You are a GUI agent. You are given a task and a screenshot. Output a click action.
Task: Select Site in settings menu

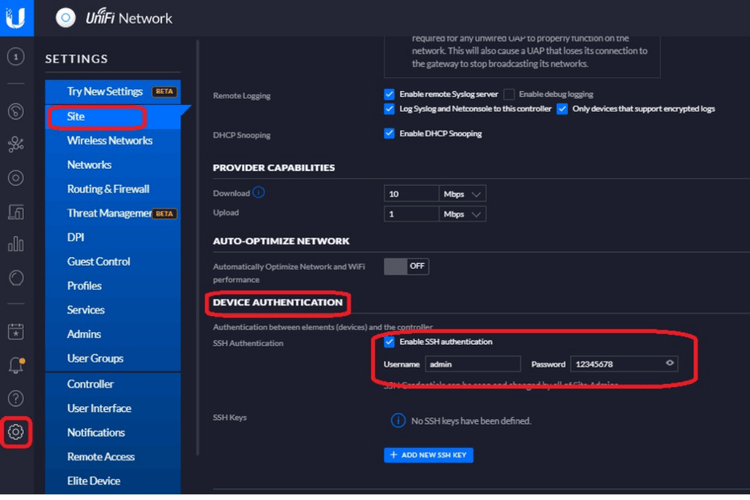113,117
